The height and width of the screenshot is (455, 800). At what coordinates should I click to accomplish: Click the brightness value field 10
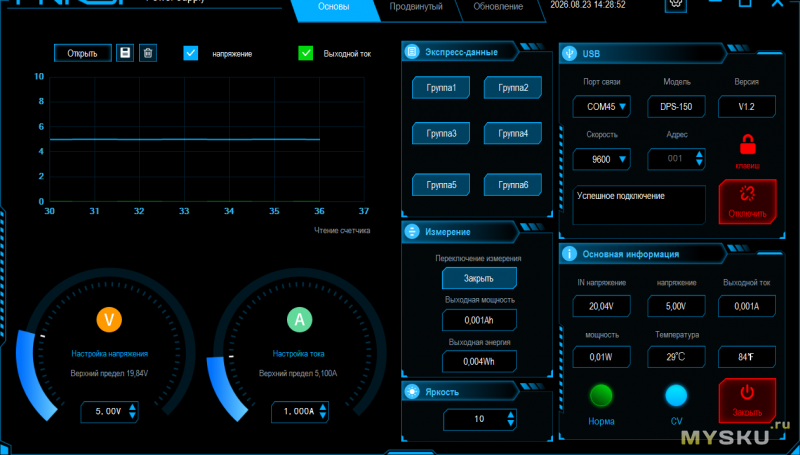coord(480,419)
